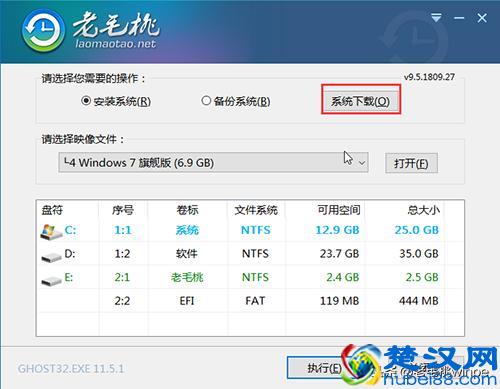Click serial number 2:2 of EFI partition
500x389 pixels.
click(x=122, y=301)
